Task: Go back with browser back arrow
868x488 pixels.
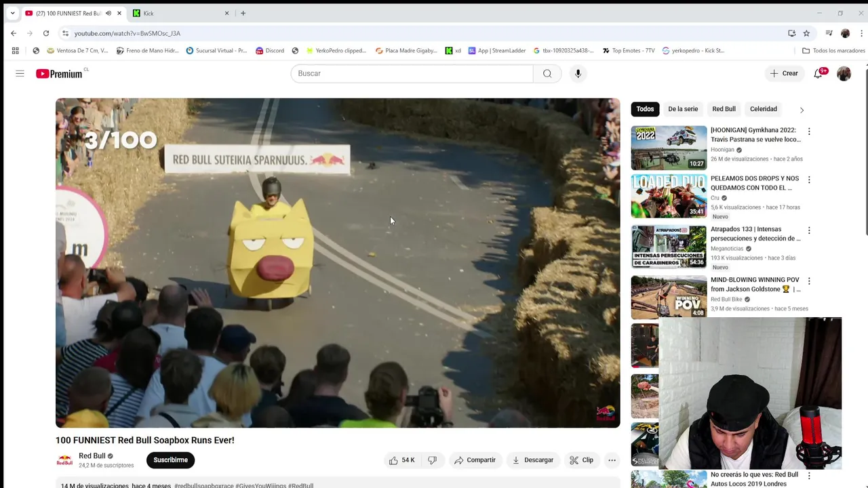Action: click(x=14, y=33)
